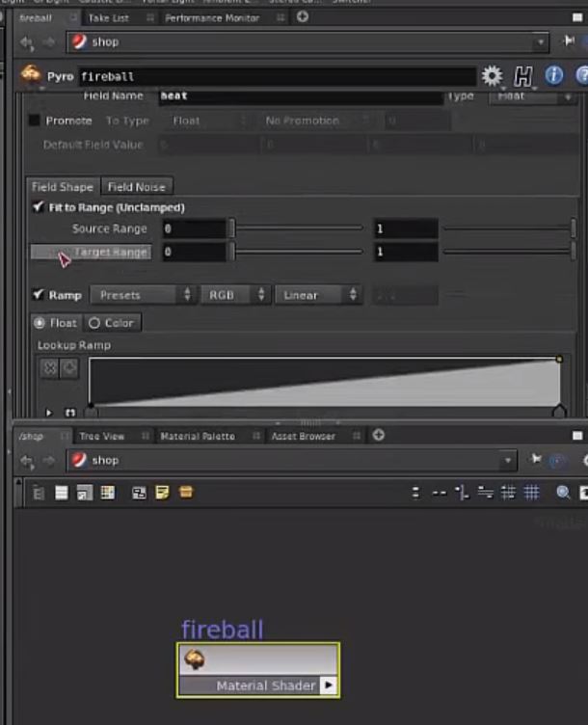Screen dimensions: 588x725
Task: Pin the network pane with pin icon
Action: pyautogui.click(x=536, y=459)
